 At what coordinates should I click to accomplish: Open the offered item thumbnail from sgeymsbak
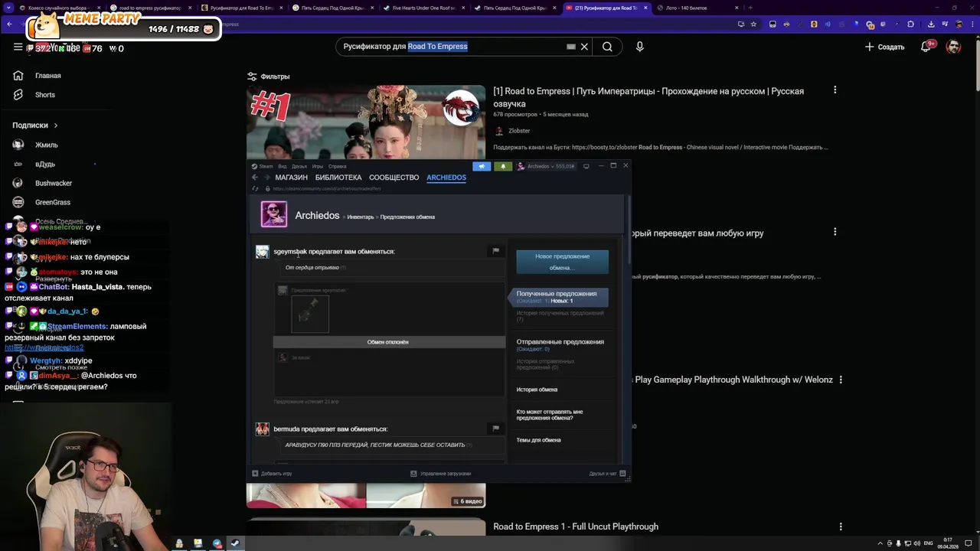click(x=310, y=314)
